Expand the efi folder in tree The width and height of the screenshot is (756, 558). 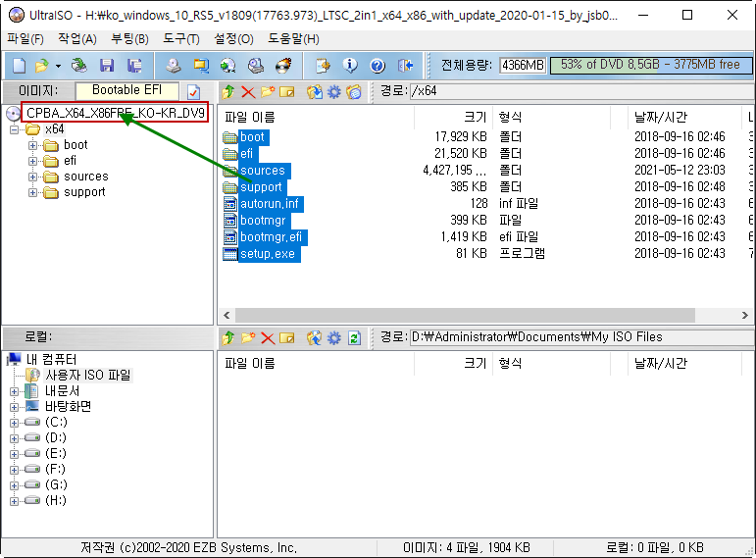[x=32, y=161]
